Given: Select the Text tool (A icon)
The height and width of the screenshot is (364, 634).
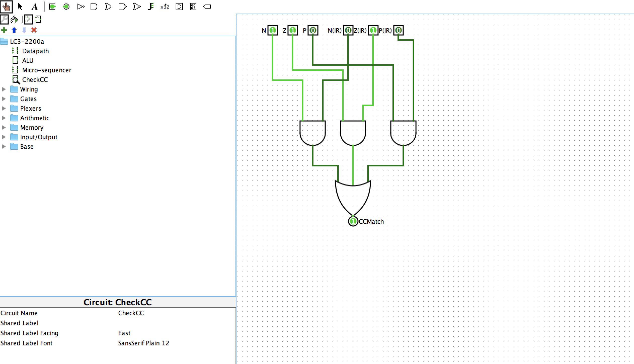Looking at the screenshot, I should pos(35,7).
